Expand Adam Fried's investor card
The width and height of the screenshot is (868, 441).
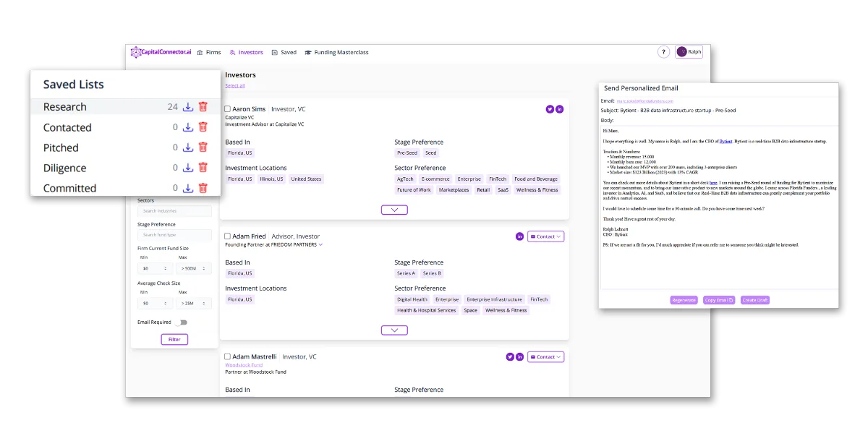click(x=394, y=330)
